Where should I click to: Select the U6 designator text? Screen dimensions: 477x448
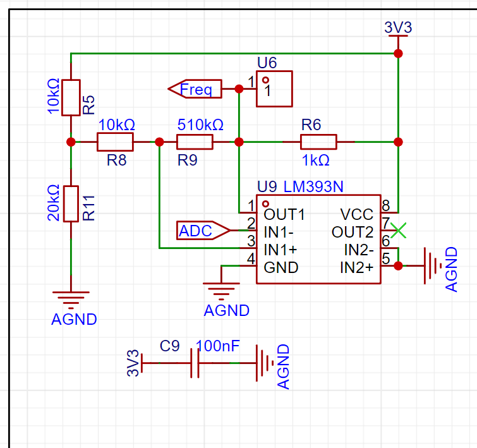267,63
